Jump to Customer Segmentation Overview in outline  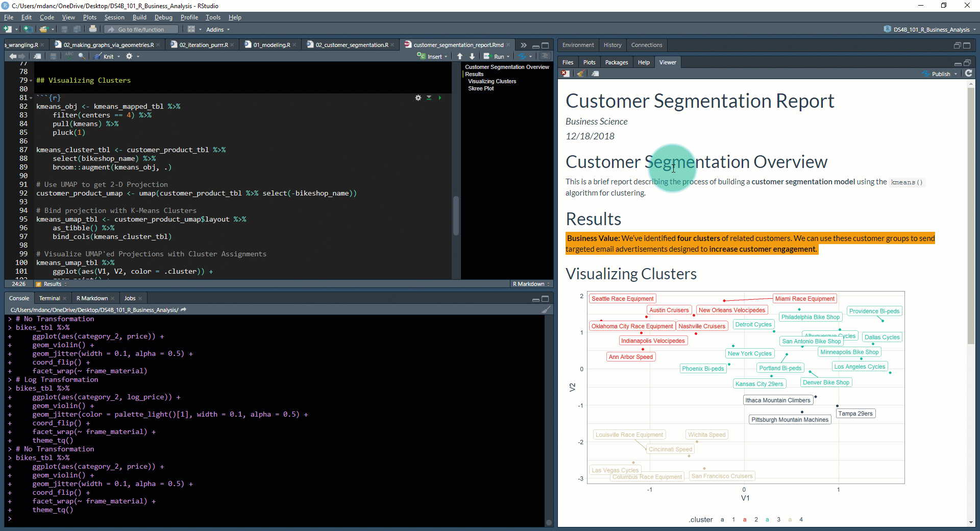pos(507,67)
